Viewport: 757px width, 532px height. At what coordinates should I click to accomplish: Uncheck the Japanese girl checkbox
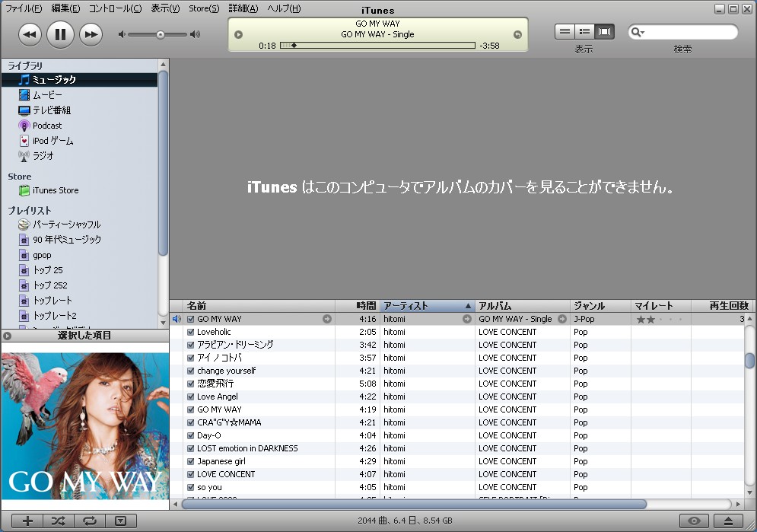pos(191,461)
